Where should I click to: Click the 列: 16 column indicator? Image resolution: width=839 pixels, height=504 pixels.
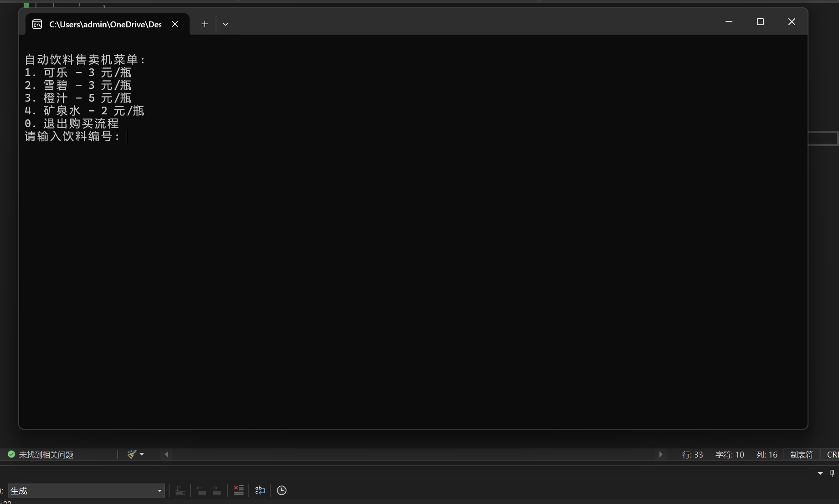[x=767, y=455]
